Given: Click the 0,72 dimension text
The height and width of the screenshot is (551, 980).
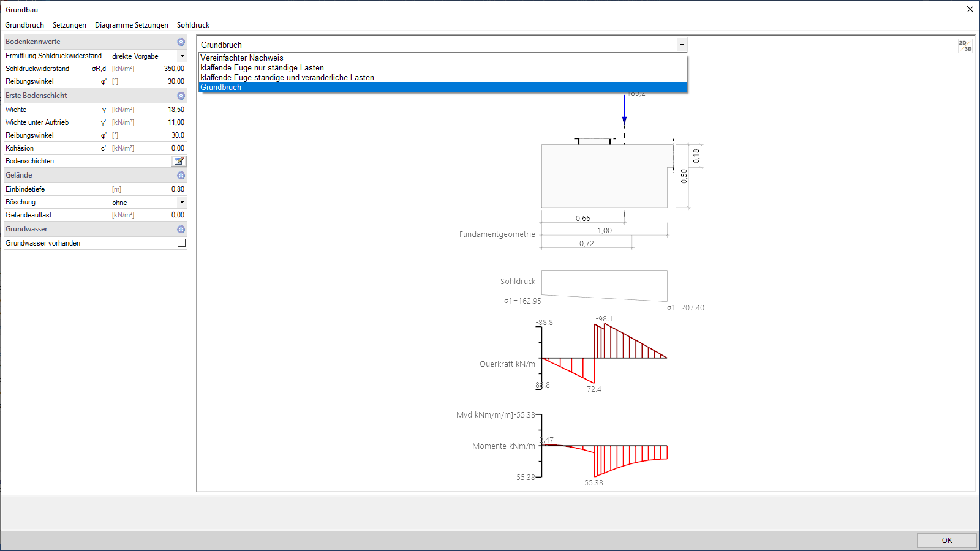Looking at the screenshot, I should point(587,244).
